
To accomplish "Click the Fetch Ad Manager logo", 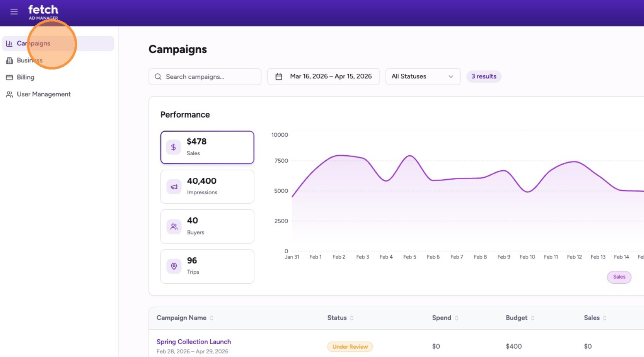I will tap(43, 12).
